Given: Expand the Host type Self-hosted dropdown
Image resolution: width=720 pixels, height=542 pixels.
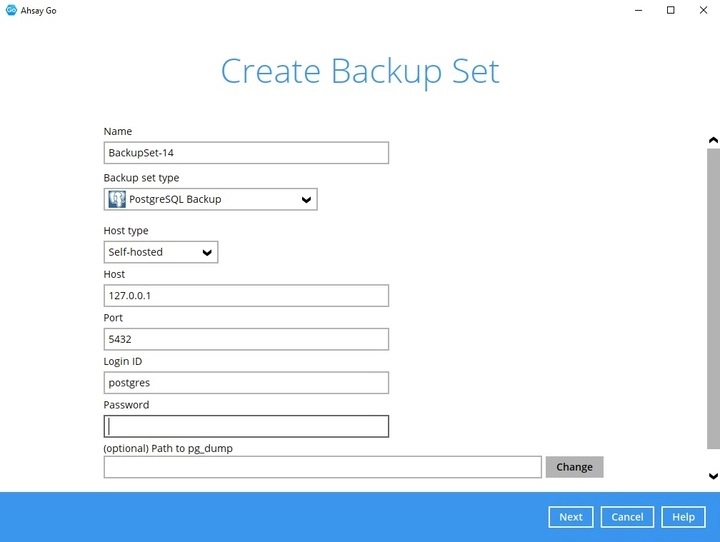Looking at the screenshot, I should (161, 252).
